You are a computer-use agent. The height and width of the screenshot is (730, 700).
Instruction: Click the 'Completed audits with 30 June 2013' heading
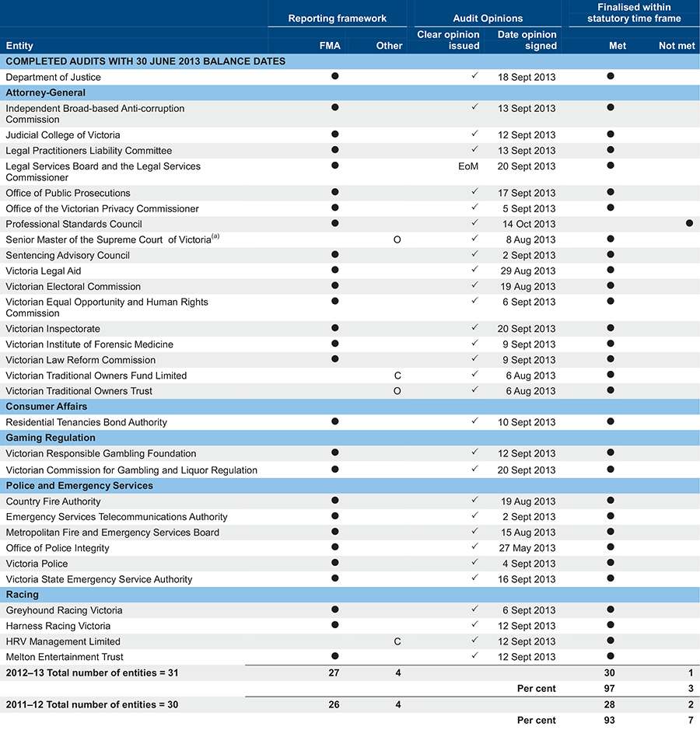(145, 61)
